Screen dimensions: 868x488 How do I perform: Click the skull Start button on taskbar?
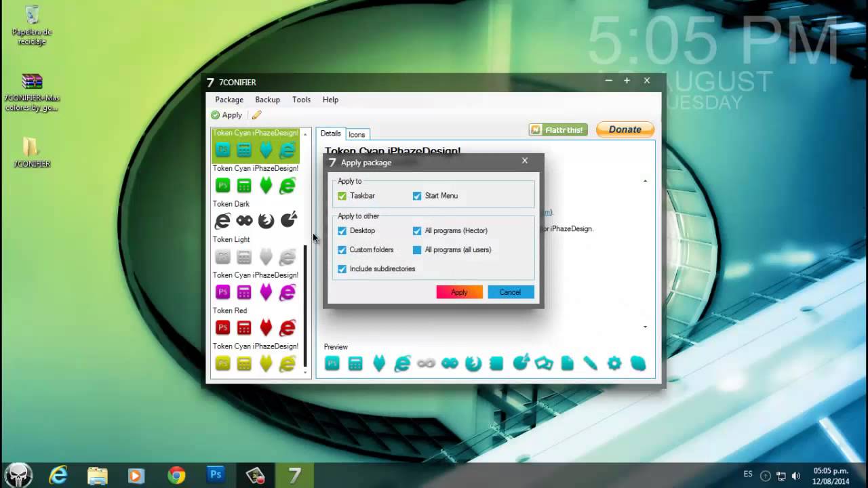pyautogui.click(x=18, y=474)
